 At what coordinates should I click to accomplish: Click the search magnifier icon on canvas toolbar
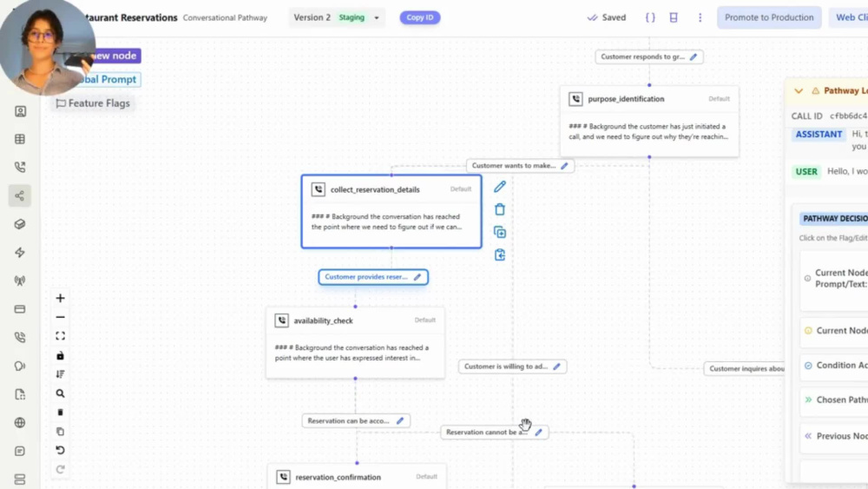click(x=61, y=393)
